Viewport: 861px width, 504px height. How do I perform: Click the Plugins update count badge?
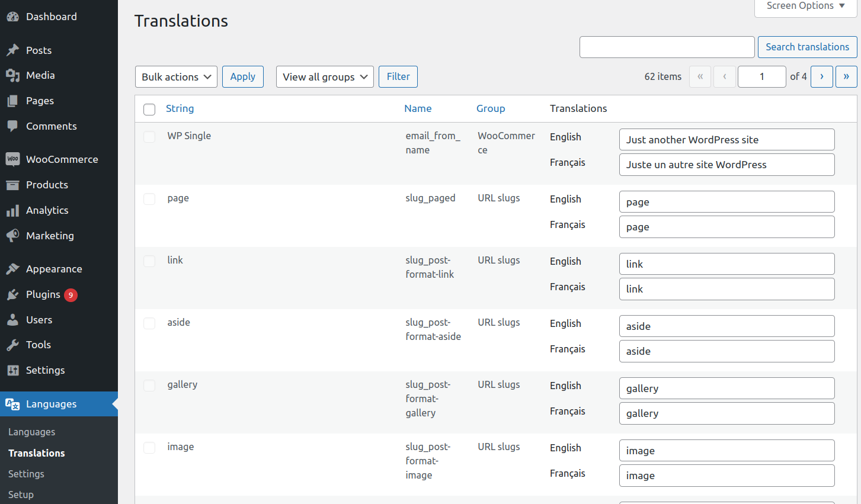(x=71, y=295)
